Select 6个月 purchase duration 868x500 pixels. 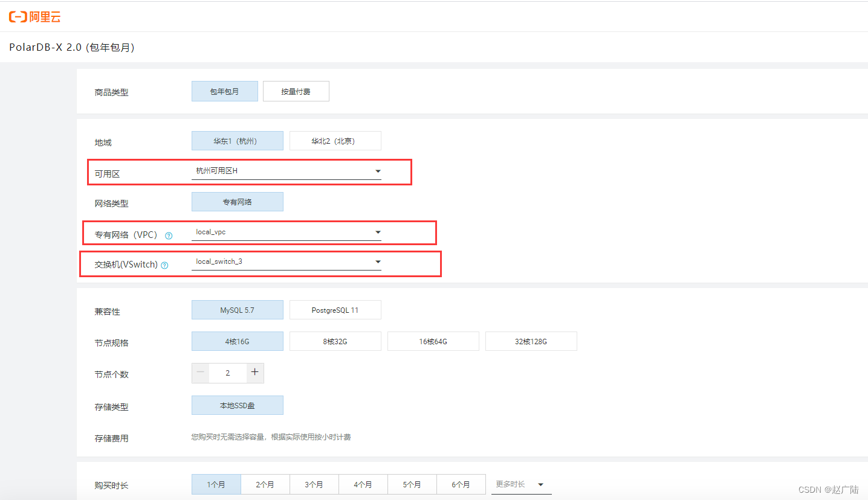coord(461,484)
